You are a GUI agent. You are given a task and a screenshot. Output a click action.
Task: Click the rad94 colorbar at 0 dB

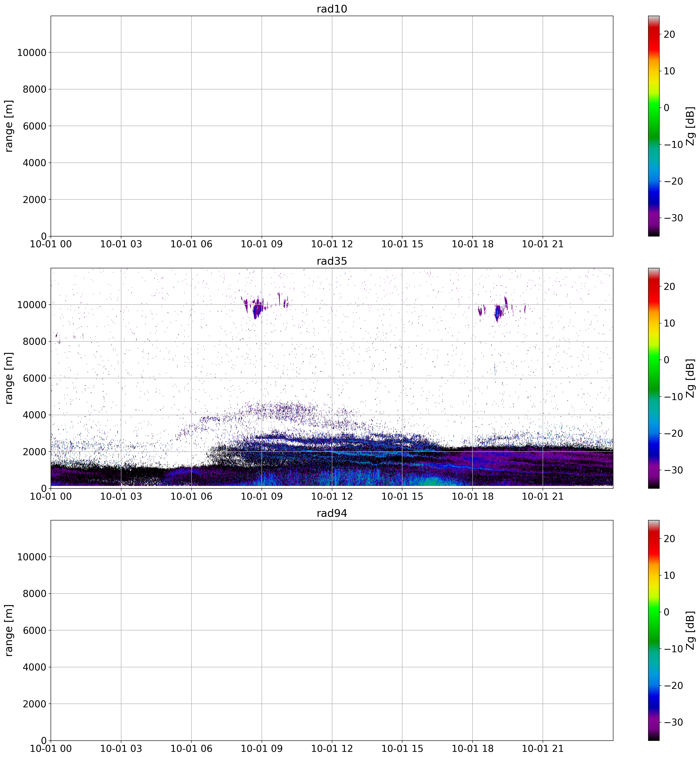tap(653, 612)
